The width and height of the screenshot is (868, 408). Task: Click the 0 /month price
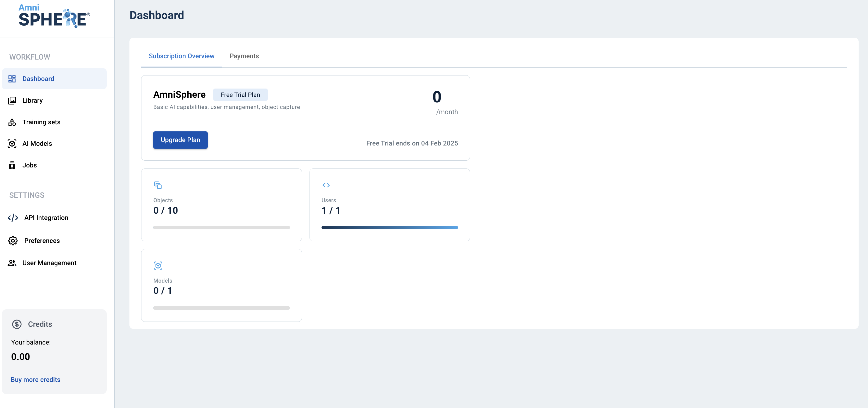pos(445,102)
